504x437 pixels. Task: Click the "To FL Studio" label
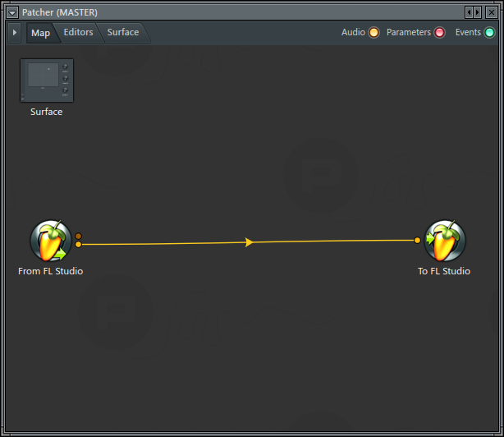tap(444, 271)
